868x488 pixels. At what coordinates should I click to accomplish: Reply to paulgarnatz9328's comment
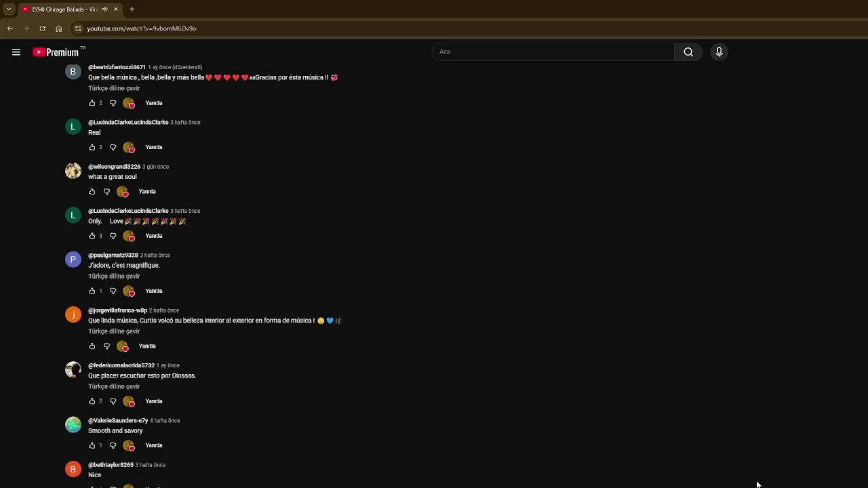[154, 291]
